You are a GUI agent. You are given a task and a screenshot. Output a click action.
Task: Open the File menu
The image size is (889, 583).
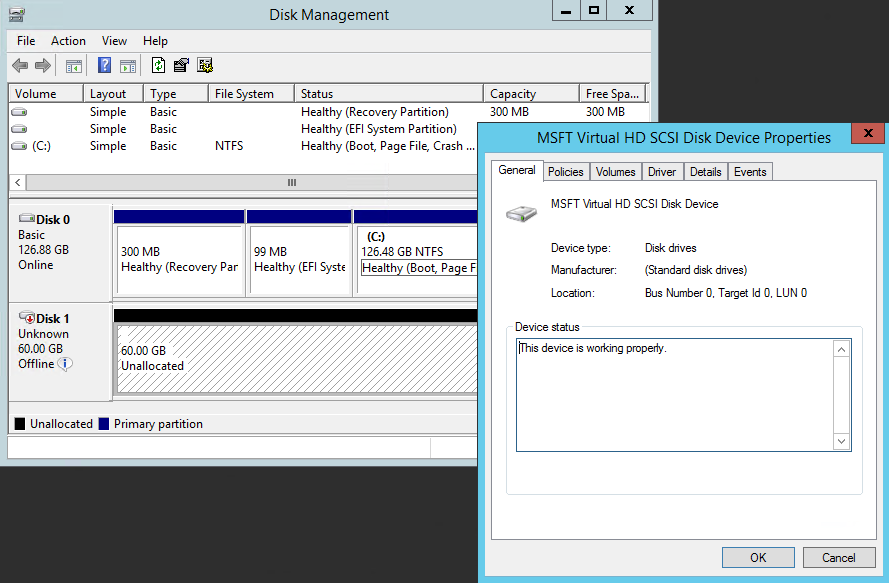tap(26, 41)
